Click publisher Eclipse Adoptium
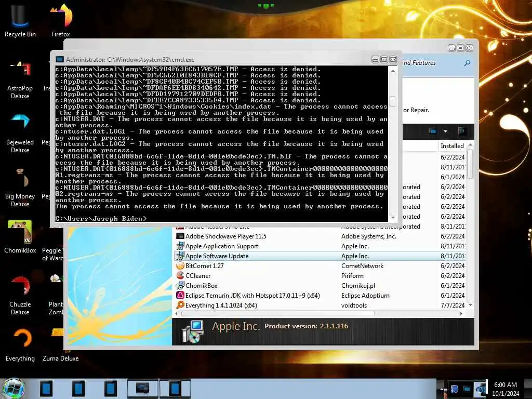 pos(365,295)
